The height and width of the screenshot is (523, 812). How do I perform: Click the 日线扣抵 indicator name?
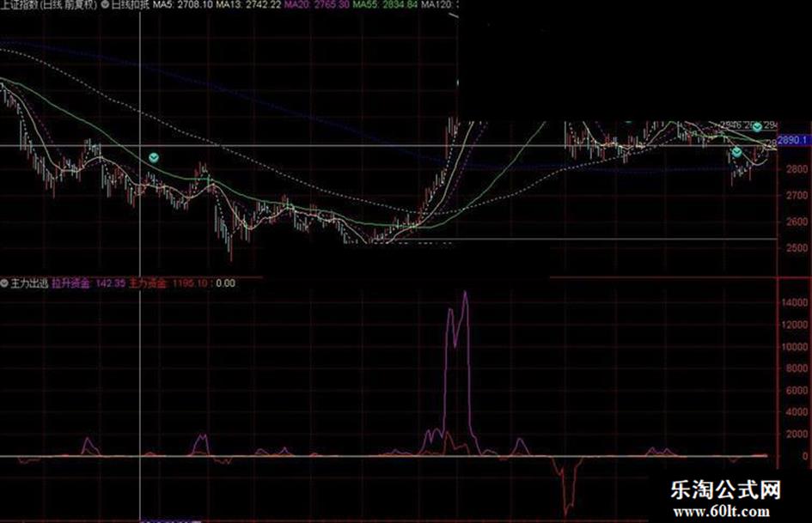(130, 5)
